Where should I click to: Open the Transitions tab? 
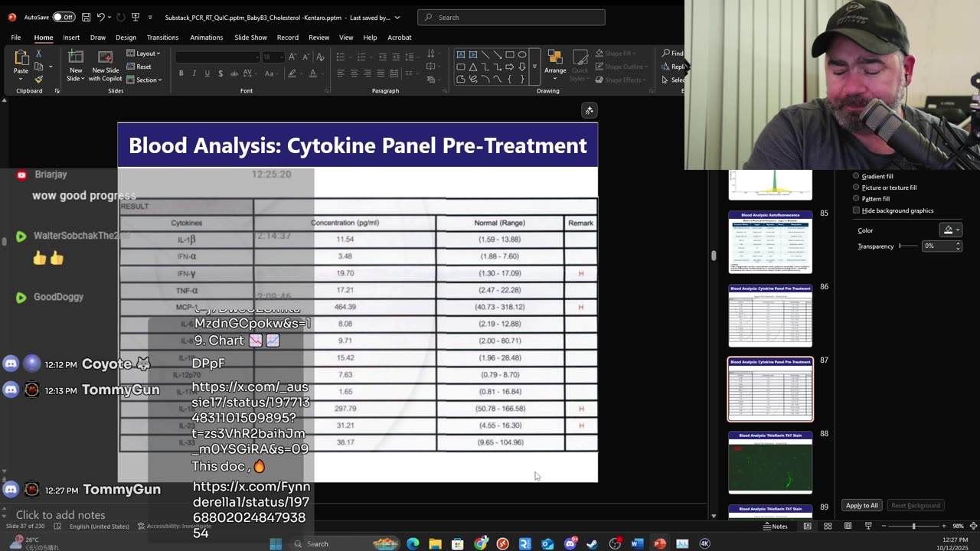click(x=162, y=37)
